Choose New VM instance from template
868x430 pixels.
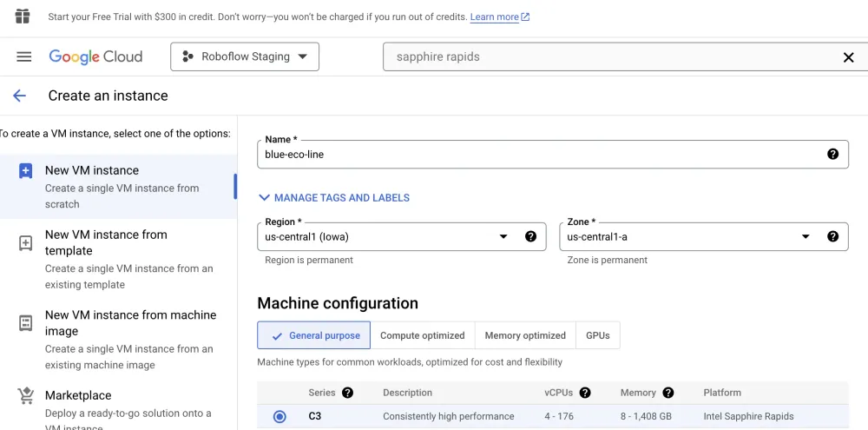106,242
